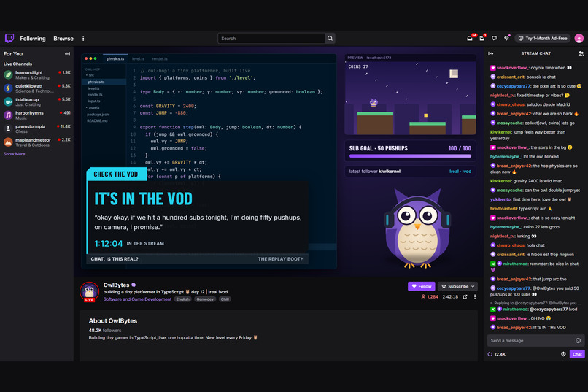Open the Get Bits diamond icon
This screenshot has width=588, height=392.
click(506, 38)
